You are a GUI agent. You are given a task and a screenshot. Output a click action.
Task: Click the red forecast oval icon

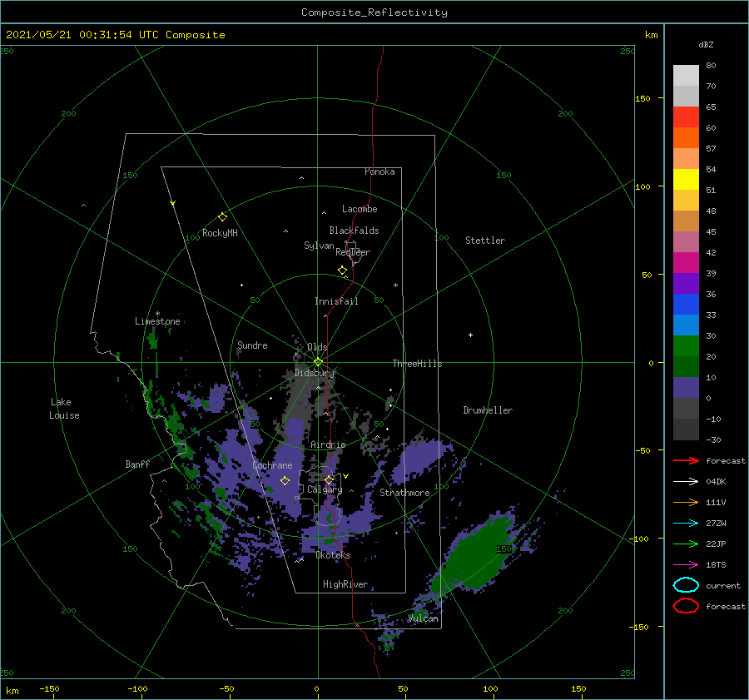click(686, 606)
